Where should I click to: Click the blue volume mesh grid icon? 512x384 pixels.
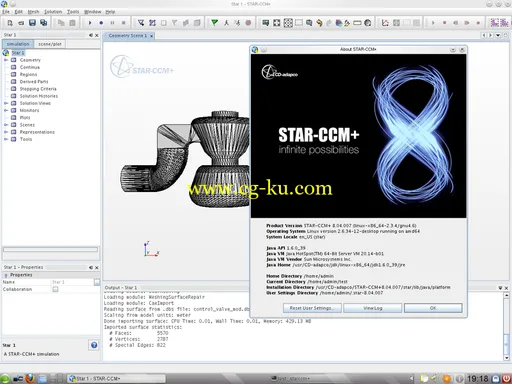[x=152, y=23]
